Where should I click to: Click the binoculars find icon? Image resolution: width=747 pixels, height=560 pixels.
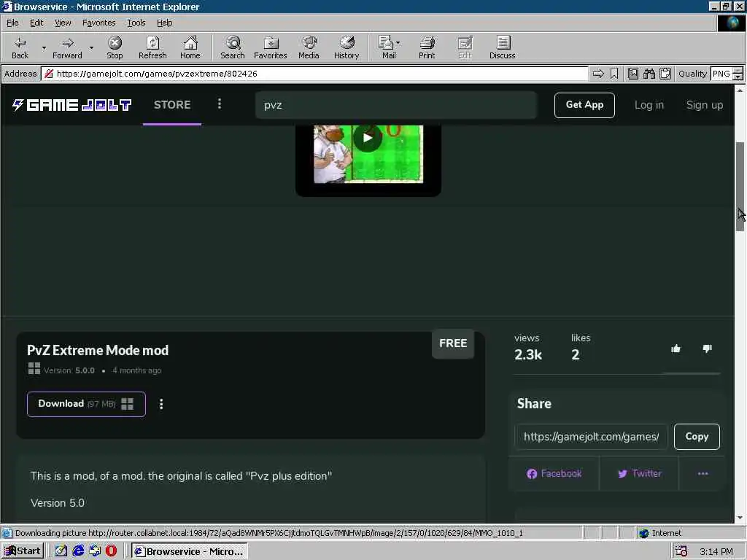[x=649, y=74]
